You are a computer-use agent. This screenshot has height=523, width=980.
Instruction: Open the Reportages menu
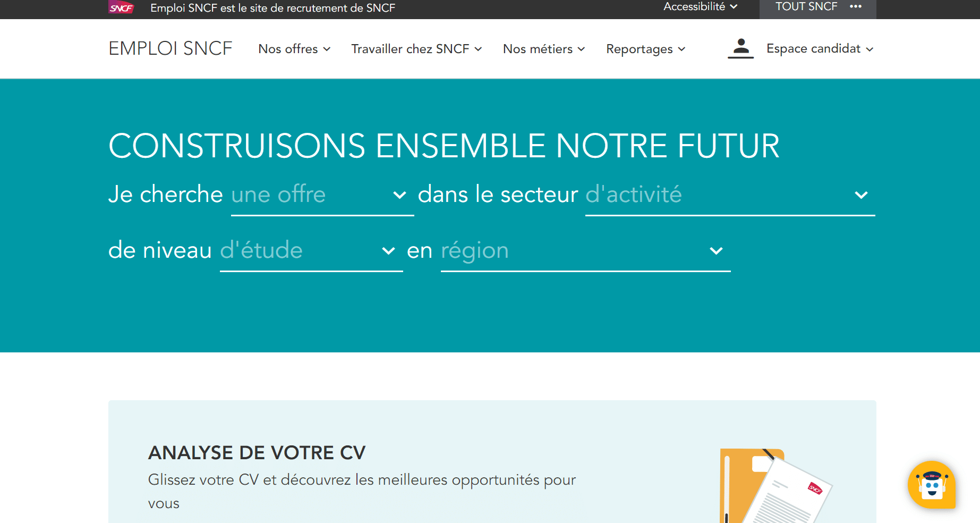pos(645,49)
